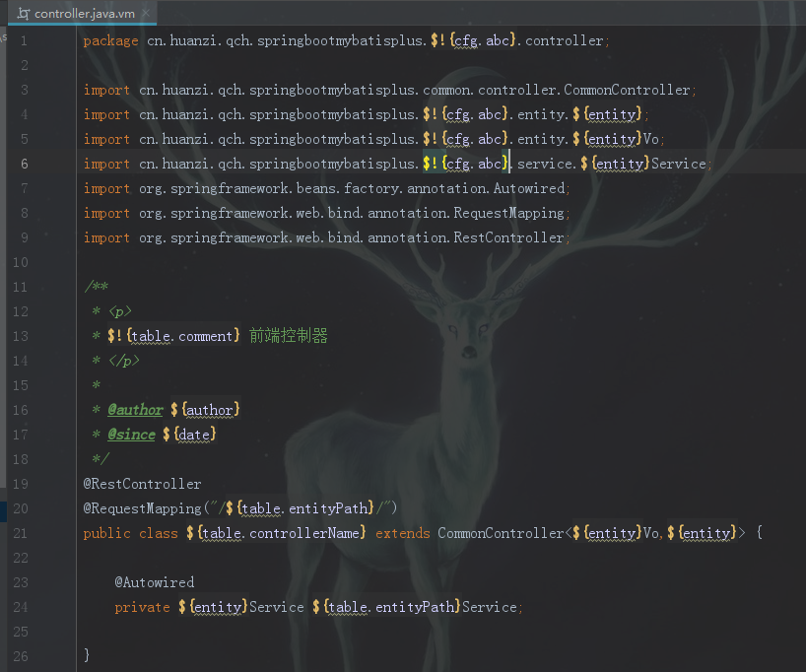Viewport: 806px width, 672px height.
Task: Click the 'private' keyword on line 24
Action: tap(143, 607)
